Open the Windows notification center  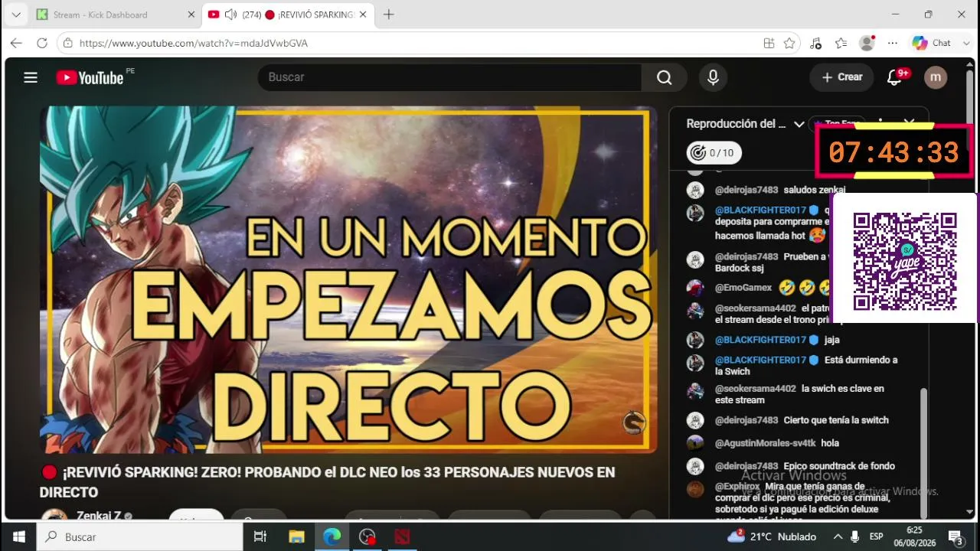click(x=955, y=537)
